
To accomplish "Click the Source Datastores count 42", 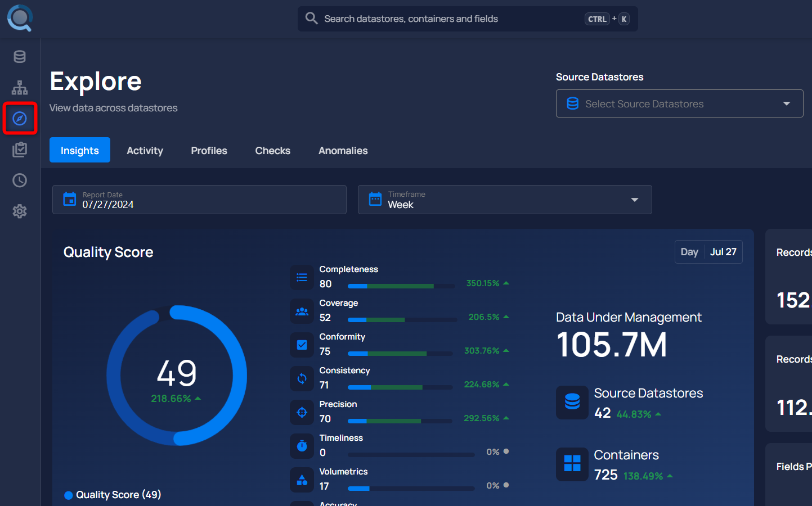I will coord(603,413).
